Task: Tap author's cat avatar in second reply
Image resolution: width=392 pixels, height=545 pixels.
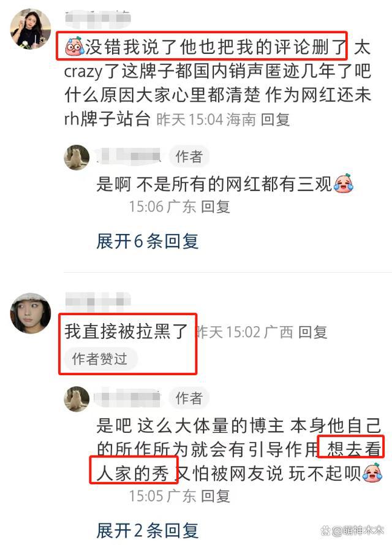Action: [x=77, y=398]
